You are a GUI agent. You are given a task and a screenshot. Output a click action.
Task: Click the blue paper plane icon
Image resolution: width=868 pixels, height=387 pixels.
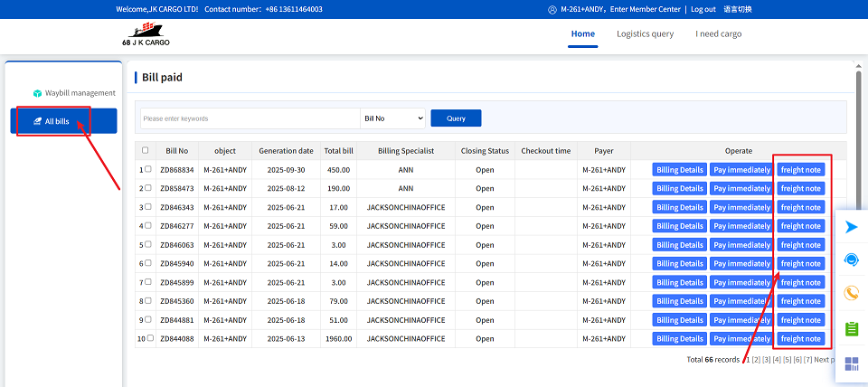851,227
